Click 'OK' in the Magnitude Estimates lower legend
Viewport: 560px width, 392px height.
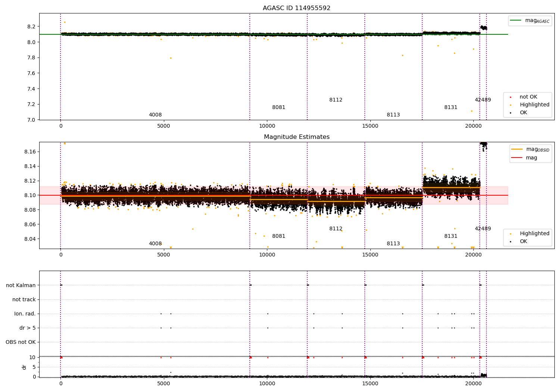(523, 242)
